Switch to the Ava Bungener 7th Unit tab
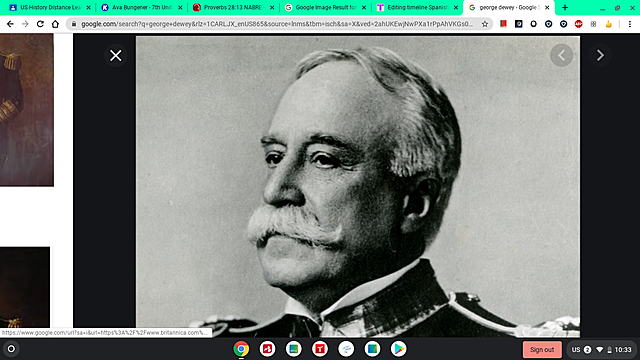This screenshot has width=640, height=360. (142, 7)
